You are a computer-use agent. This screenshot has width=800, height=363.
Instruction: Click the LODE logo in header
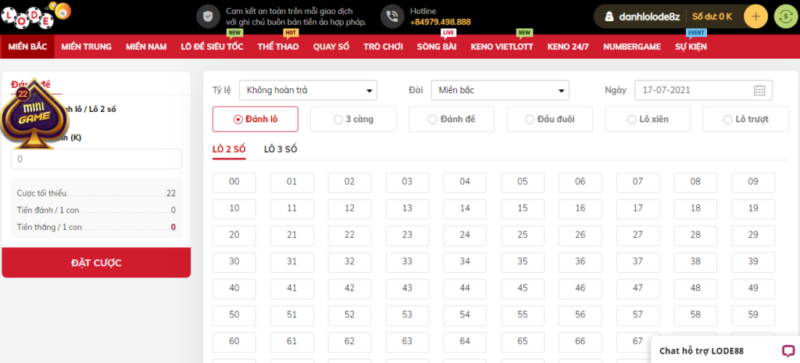(x=35, y=15)
